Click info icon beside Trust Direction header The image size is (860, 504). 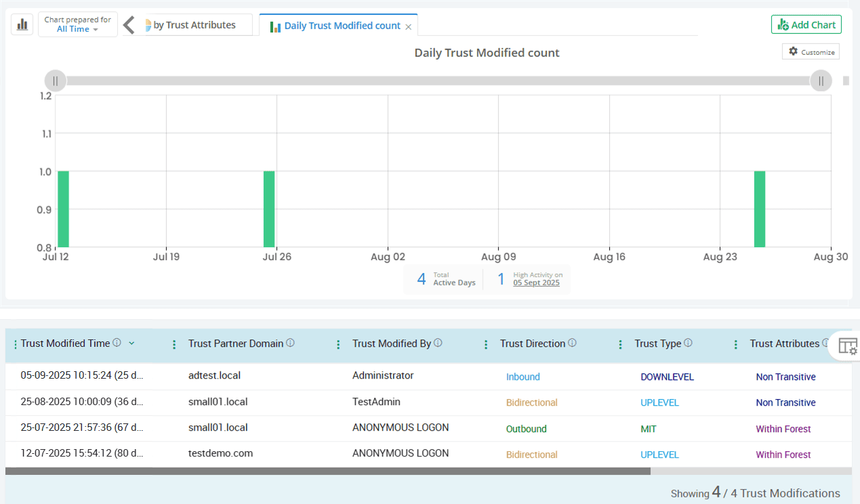click(572, 343)
